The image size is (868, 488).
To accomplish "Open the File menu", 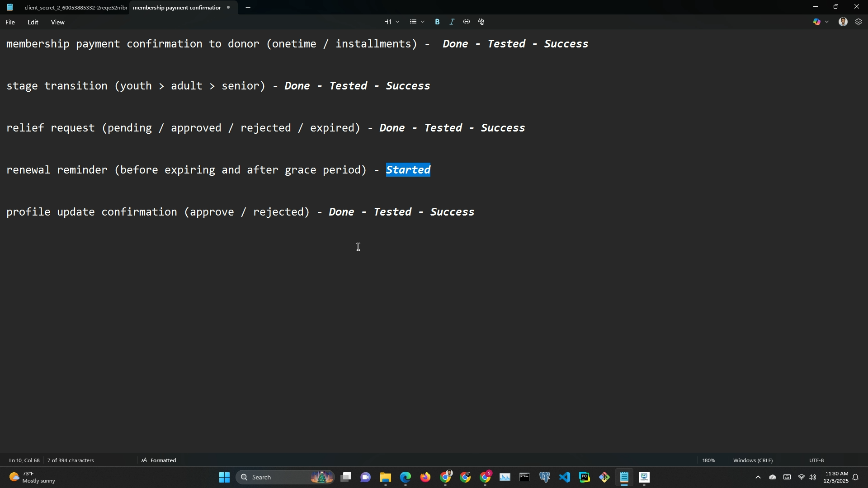I will tap(10, 22).
